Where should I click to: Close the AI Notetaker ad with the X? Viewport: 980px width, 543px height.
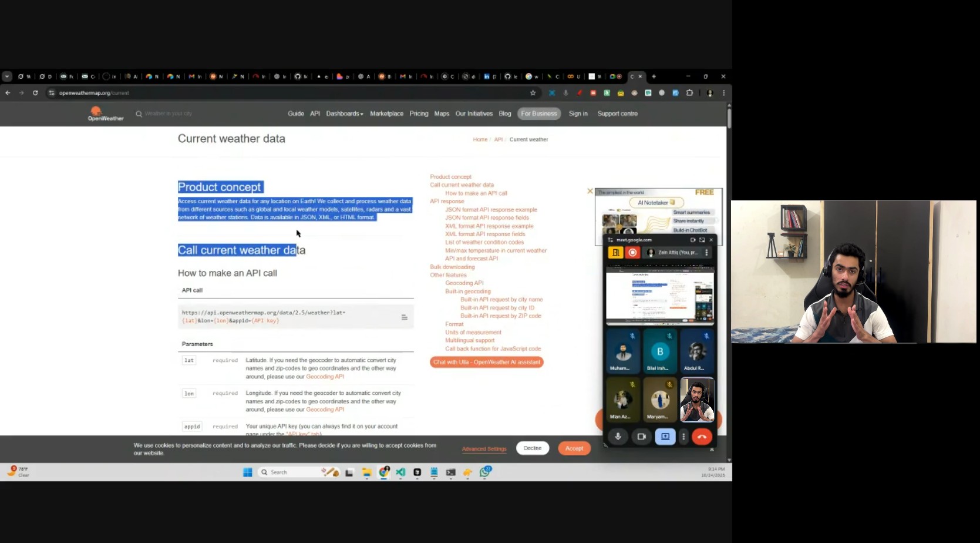590,191
